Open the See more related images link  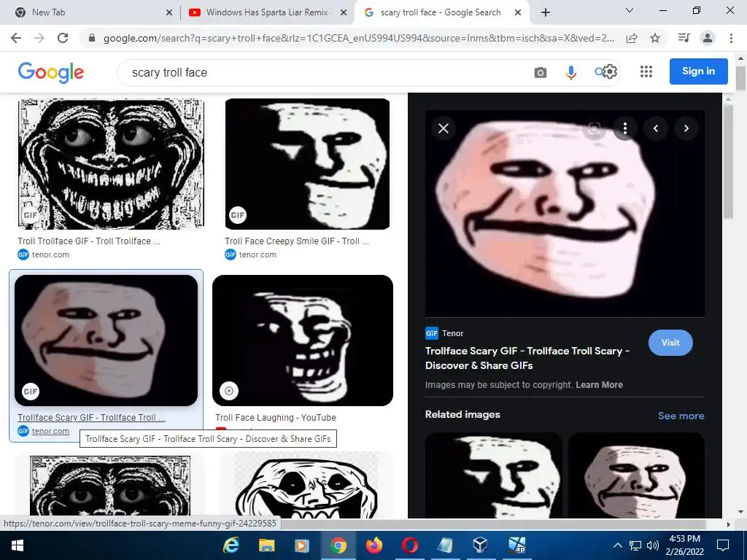coord(681,416)
